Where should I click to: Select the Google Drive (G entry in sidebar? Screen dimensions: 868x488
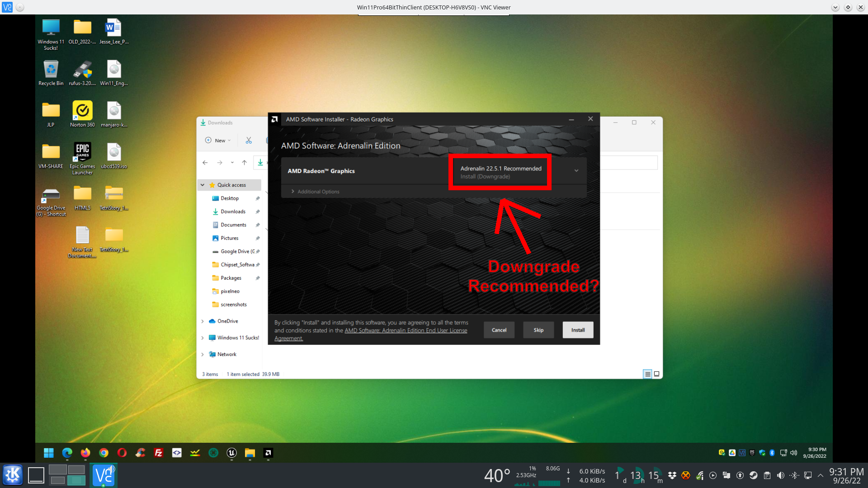click(234, 252)
